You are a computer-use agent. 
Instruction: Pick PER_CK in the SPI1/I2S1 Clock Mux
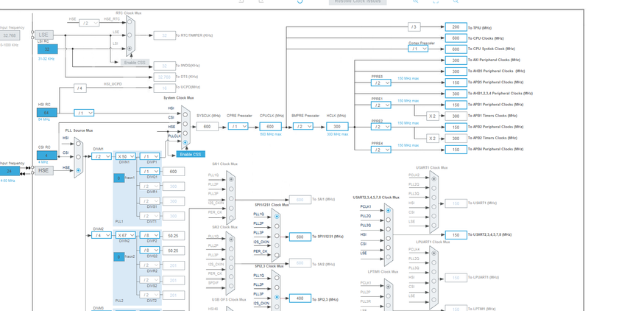(277, 255)
